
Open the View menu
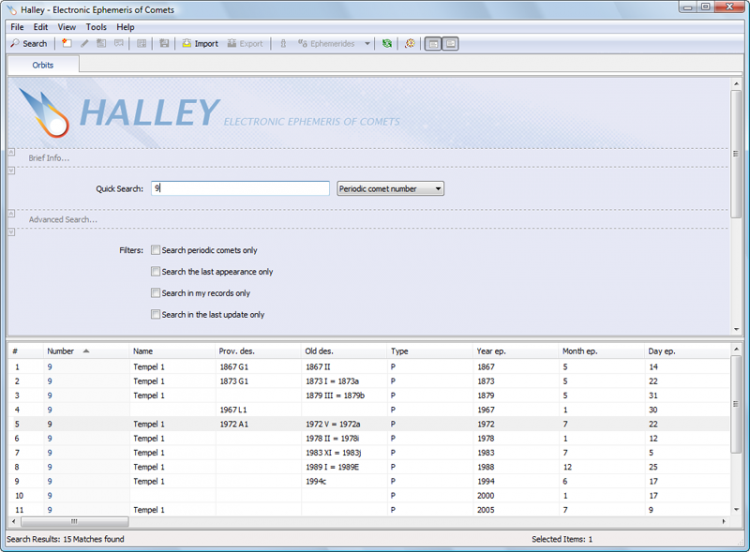(67, 27)
